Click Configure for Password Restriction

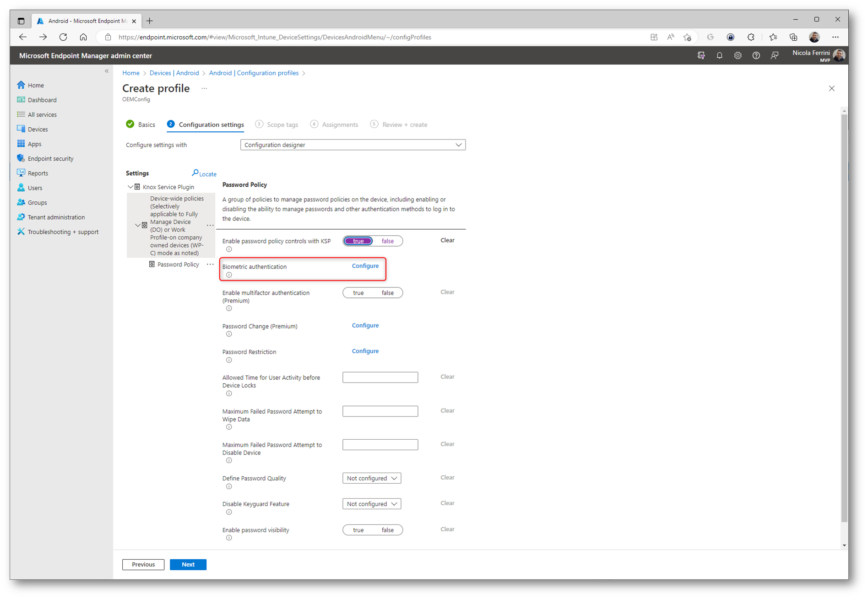pos(365,351)
